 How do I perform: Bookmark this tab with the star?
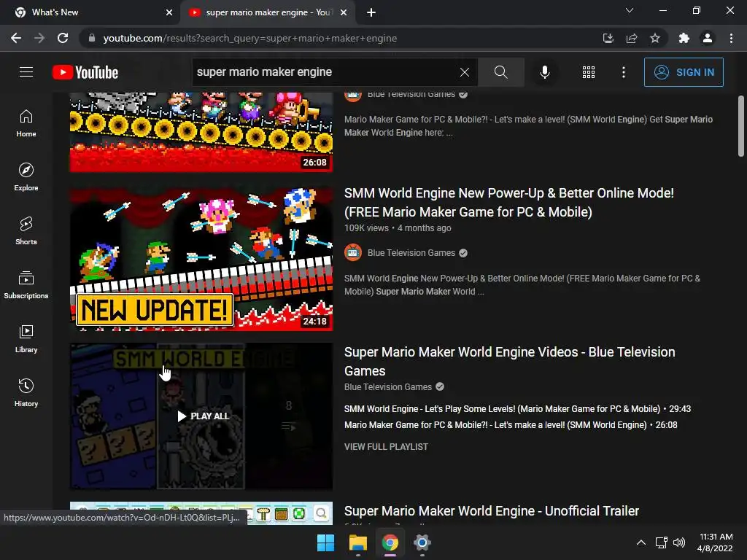(655, 38)
